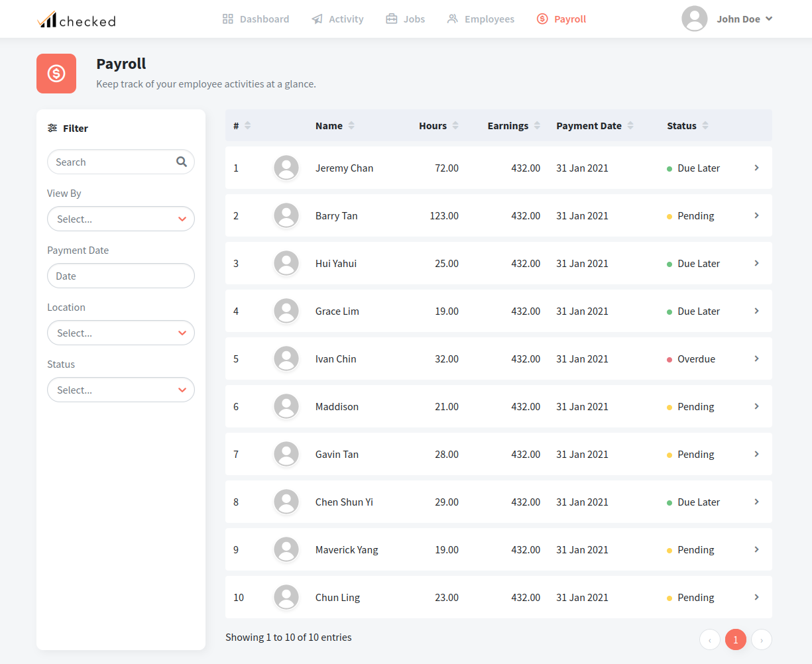Viewport: 812px width, 664px height.
Task: Switch to the Jobs section
Action: pos(405,19)
